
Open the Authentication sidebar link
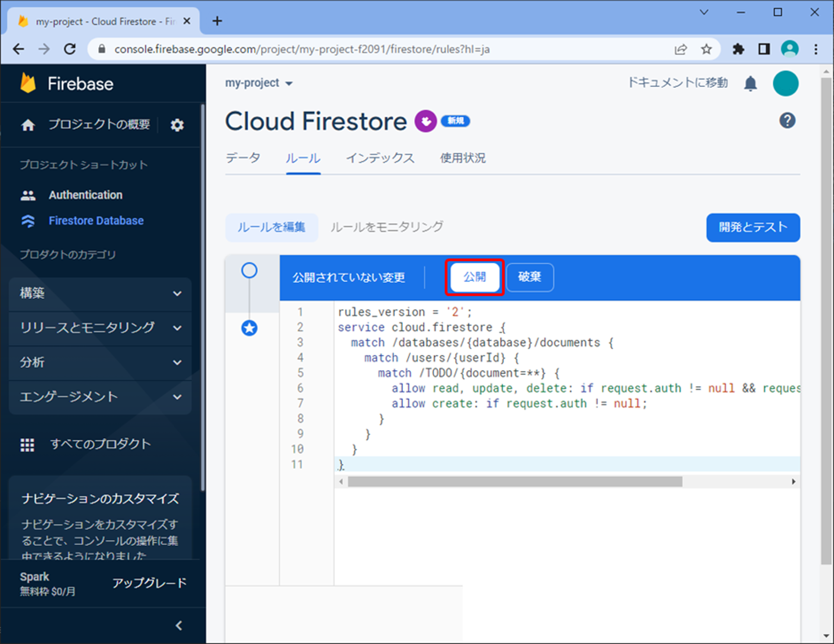pyautogui.click(x=85, y=195)
